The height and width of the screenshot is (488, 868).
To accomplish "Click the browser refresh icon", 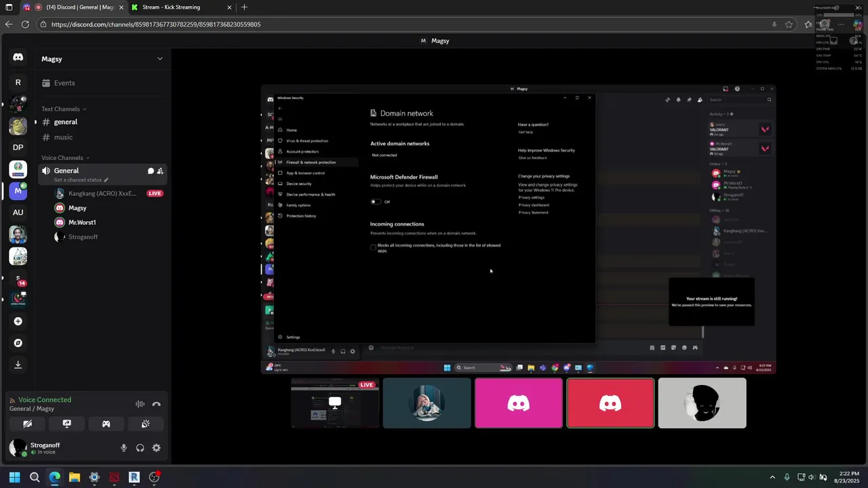I will click(25, 24).
